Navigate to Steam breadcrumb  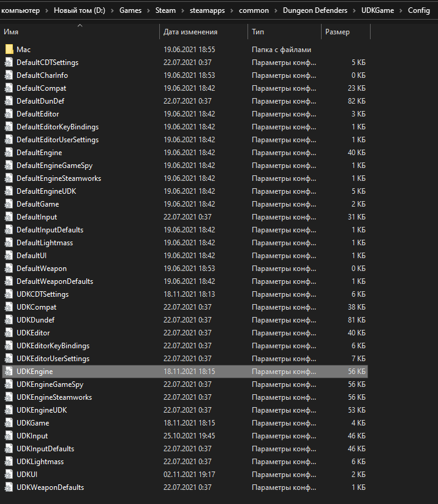(x=165, y=10)
